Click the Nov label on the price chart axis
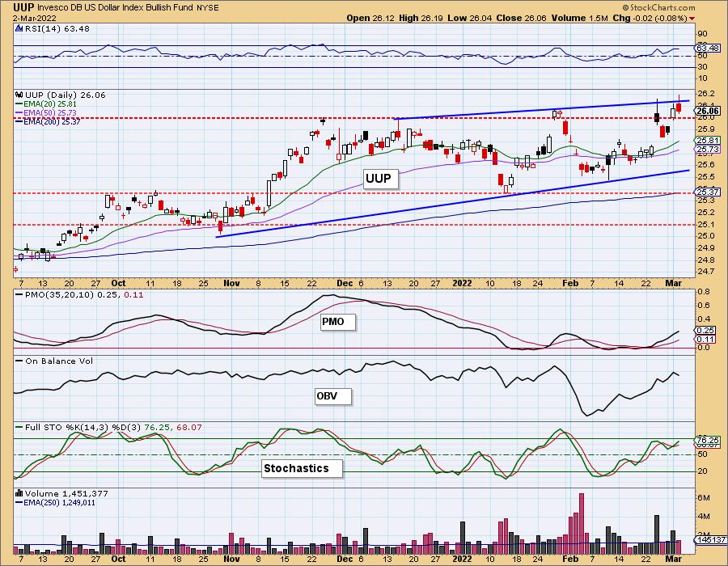This screenshot has height=566, width=728. 231,283
